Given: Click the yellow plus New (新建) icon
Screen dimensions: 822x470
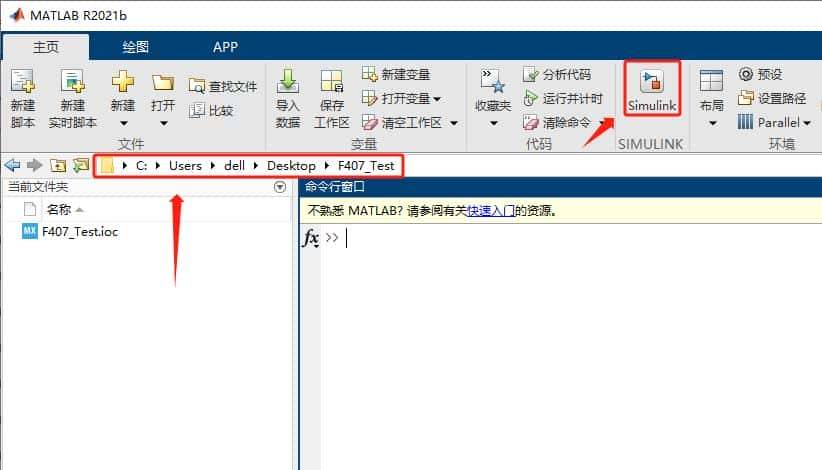Looking at the screenshot, I should [x=123, y=82].
